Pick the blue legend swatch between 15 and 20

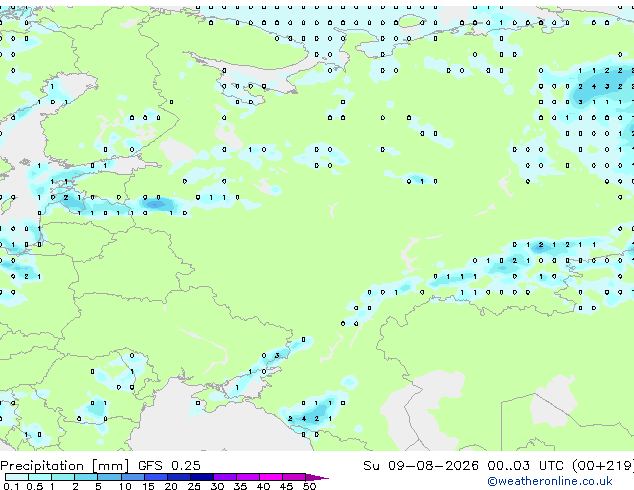pos(156,477)
